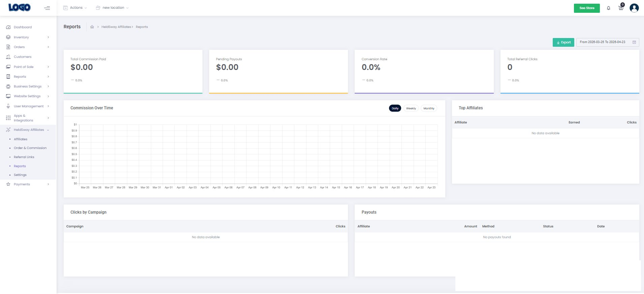Open the Actions dropdown
Screen dimensions: 644x294
[75, 8]
